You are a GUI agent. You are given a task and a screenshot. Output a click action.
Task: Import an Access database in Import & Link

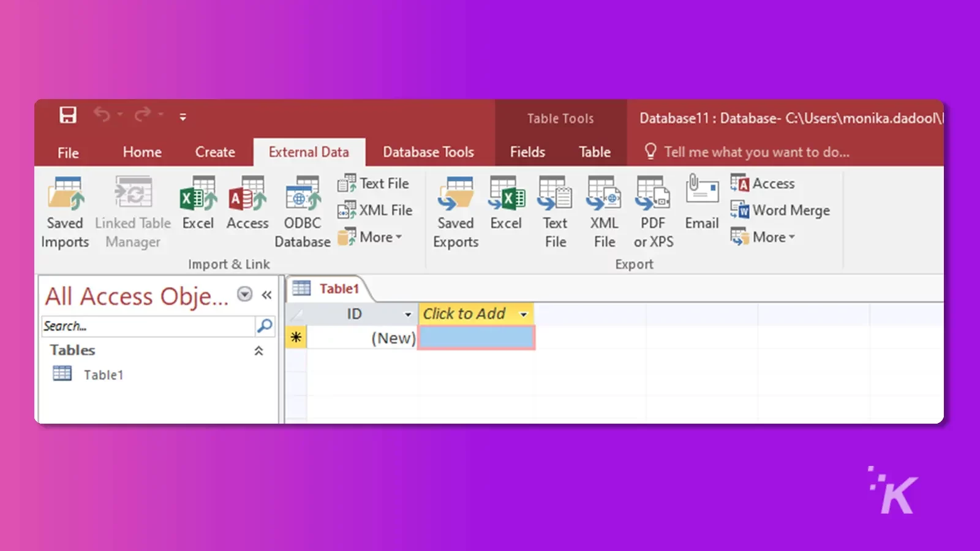click(247, 203)
